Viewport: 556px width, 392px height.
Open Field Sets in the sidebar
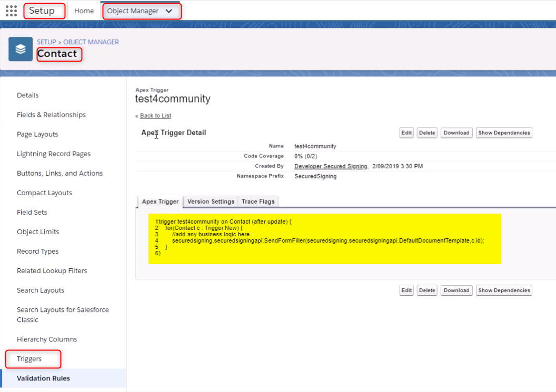[x=32, y=212]
